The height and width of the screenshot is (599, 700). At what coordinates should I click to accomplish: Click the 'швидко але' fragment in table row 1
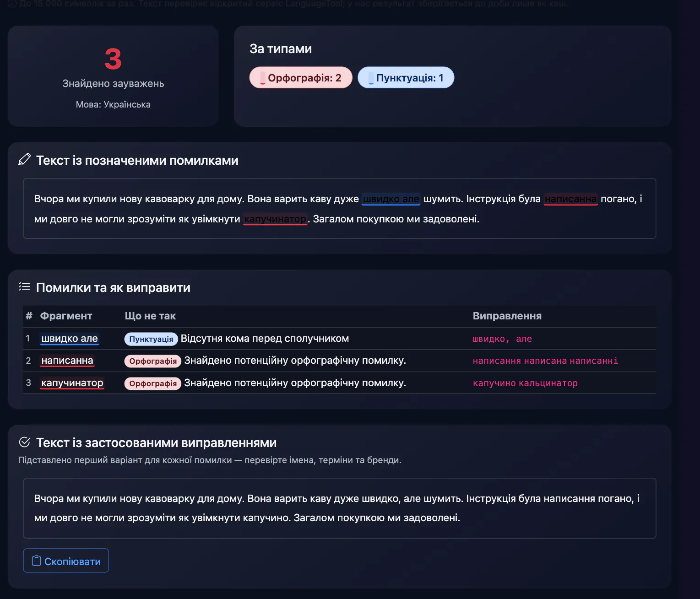tap(70, 339)
